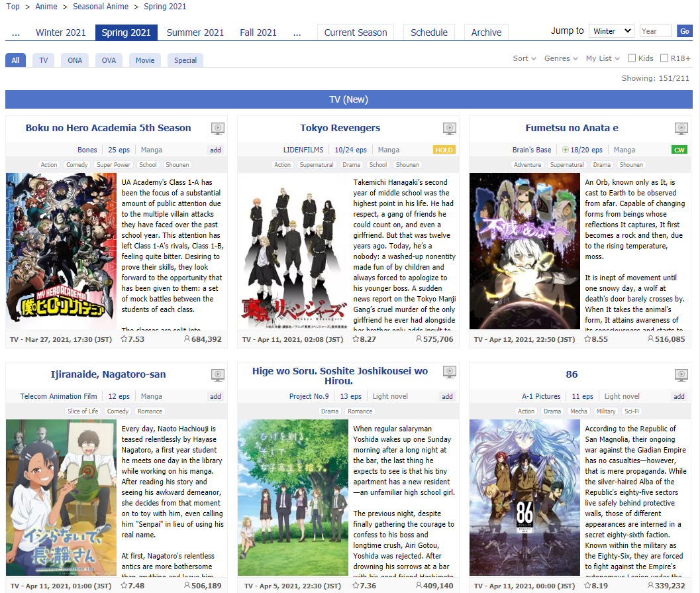Image resolution: width=700 pixels, height=593 pixels.
Task: Open Boku no Hero Academia 5th Season title
Action: tap(108, 128)
